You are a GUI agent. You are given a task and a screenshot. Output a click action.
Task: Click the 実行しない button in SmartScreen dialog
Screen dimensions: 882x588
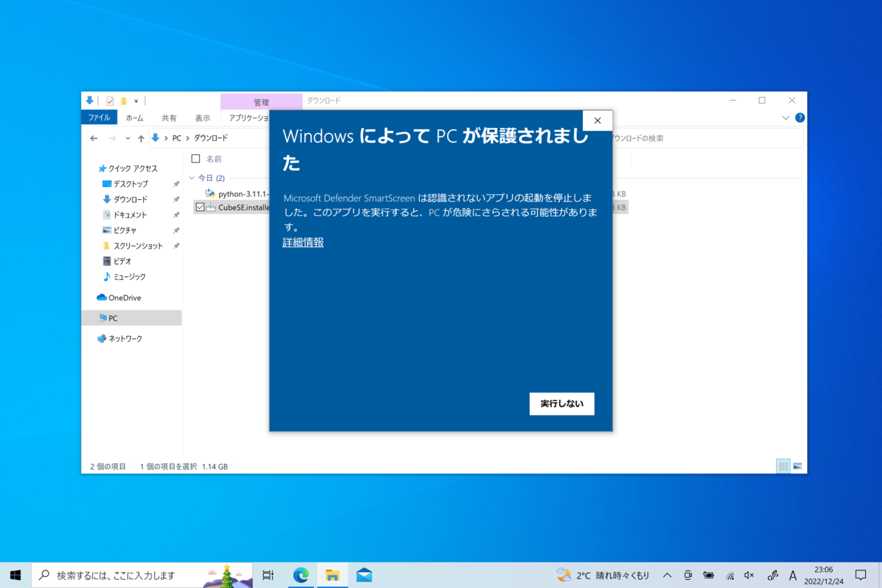tap(562, 404)
